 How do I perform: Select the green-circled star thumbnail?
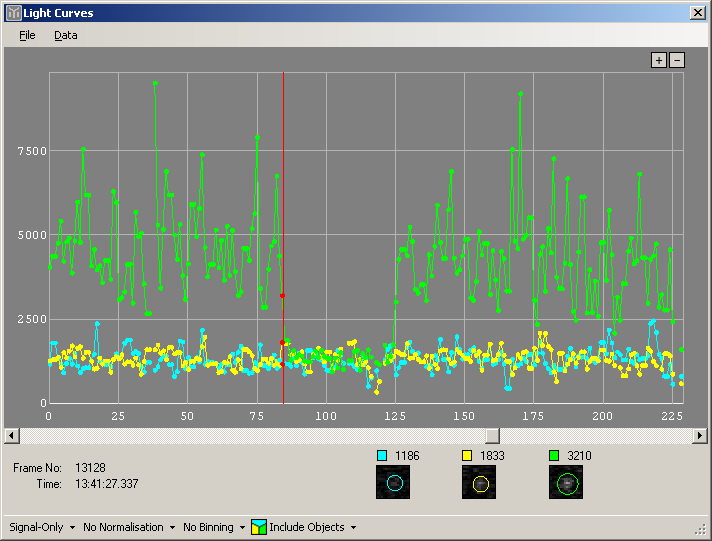click(x=566, y=482)
